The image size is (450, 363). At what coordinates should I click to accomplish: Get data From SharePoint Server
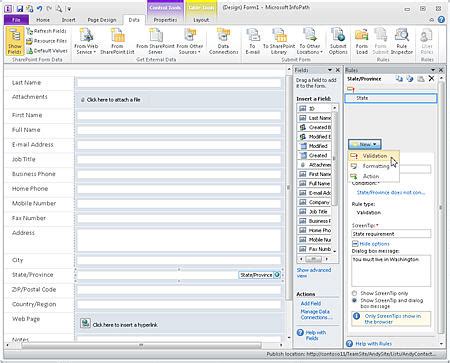click(x=155, y=41)
